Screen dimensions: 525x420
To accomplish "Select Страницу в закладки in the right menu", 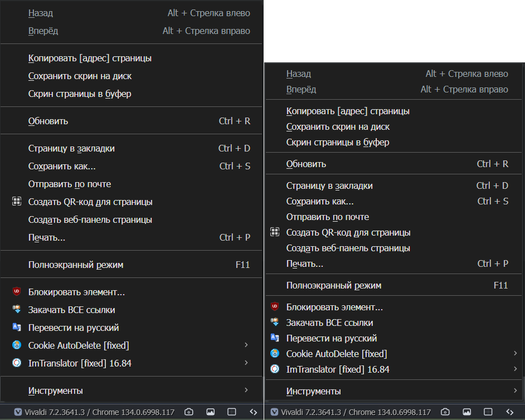I will pos(393,185).
